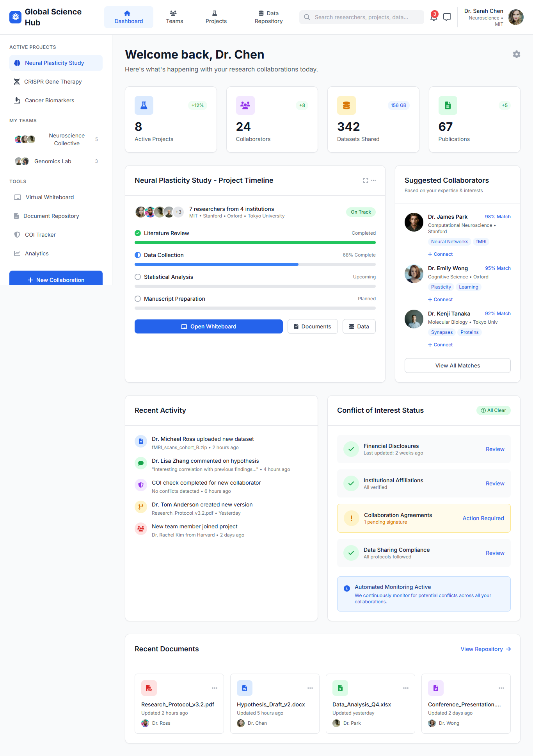
Task: Click the Literature Review completed checkmark
Action: click(138, 233)
